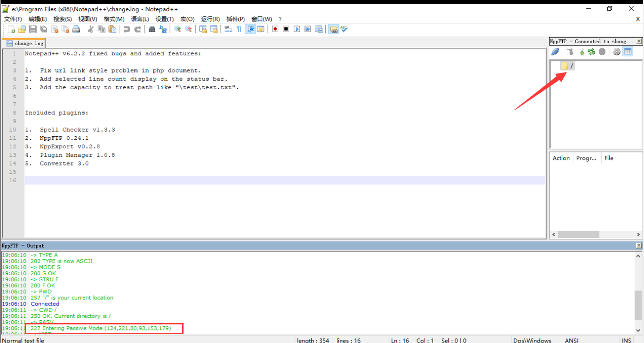Viewport: 644px width, 343px height.
Task: Refresh the FTP directory listing
Action: [591, 52]
